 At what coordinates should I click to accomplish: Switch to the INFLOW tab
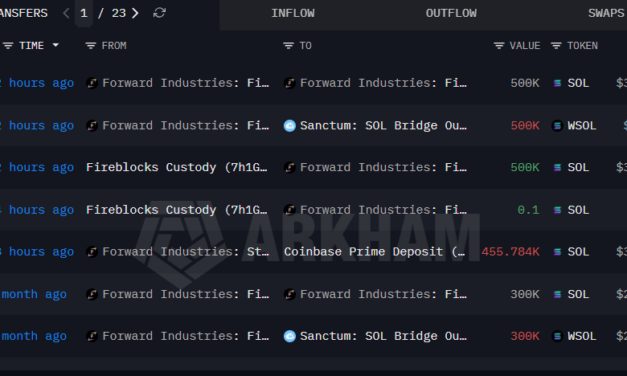[x=293, y=13]
